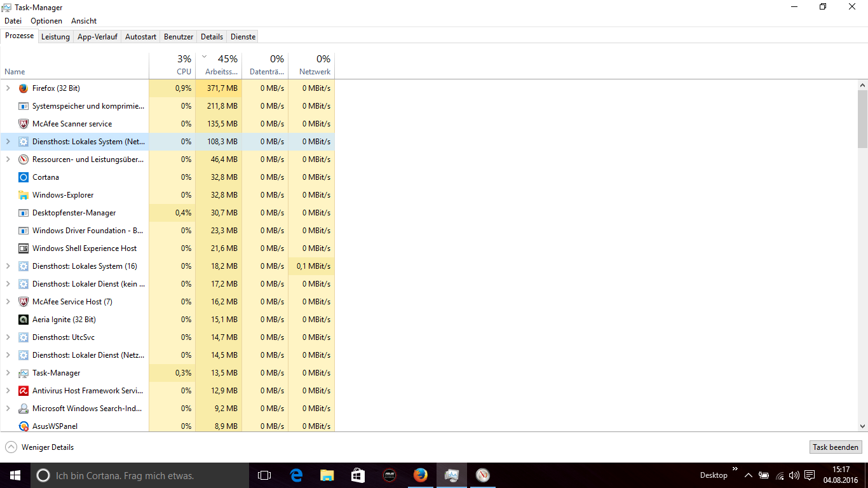
Task: Expand Ressourcen- und Leistungsüberwachung row
Action: click(x=8, y=159)
